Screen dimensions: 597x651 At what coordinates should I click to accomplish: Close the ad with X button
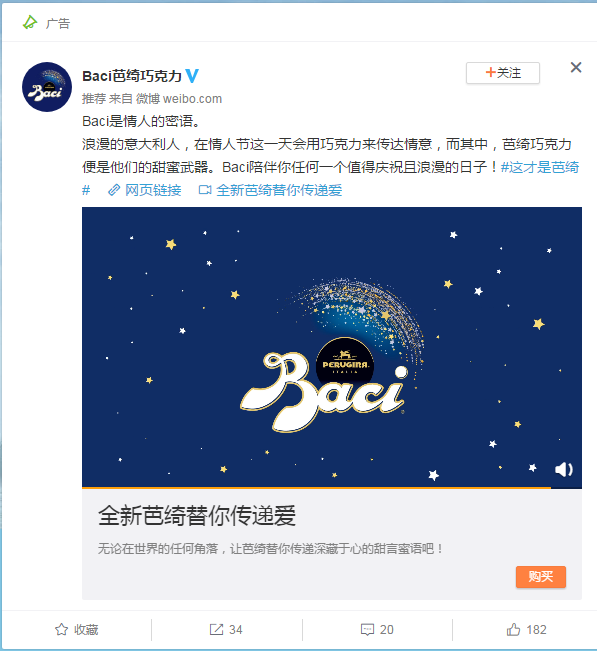coord(576,67)
